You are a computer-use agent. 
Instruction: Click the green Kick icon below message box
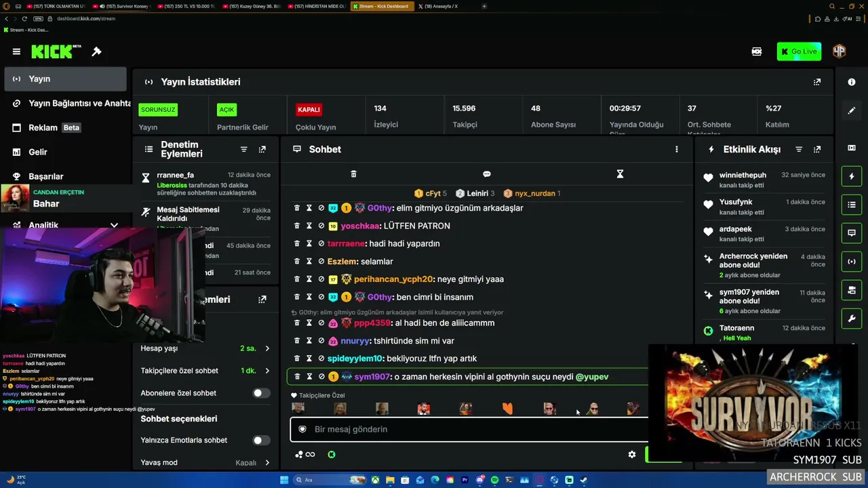click(332, 455)
